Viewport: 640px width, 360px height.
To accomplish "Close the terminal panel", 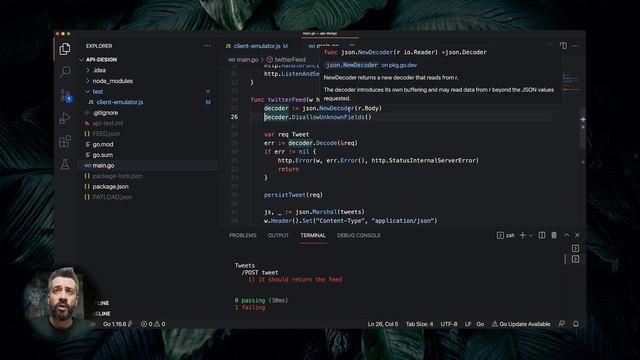I will [577, 235].
